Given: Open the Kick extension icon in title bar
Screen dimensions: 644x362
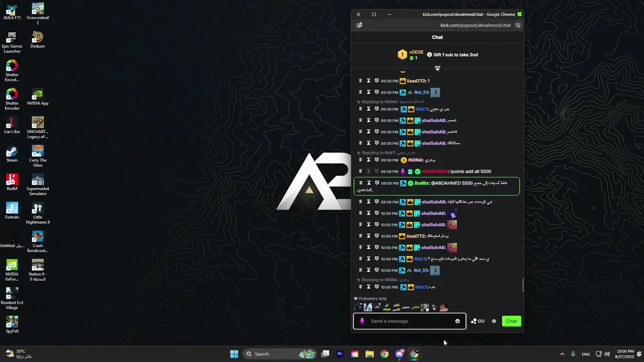Looking at the screenshot, I should pyautogui.click(x=520, y=14).
